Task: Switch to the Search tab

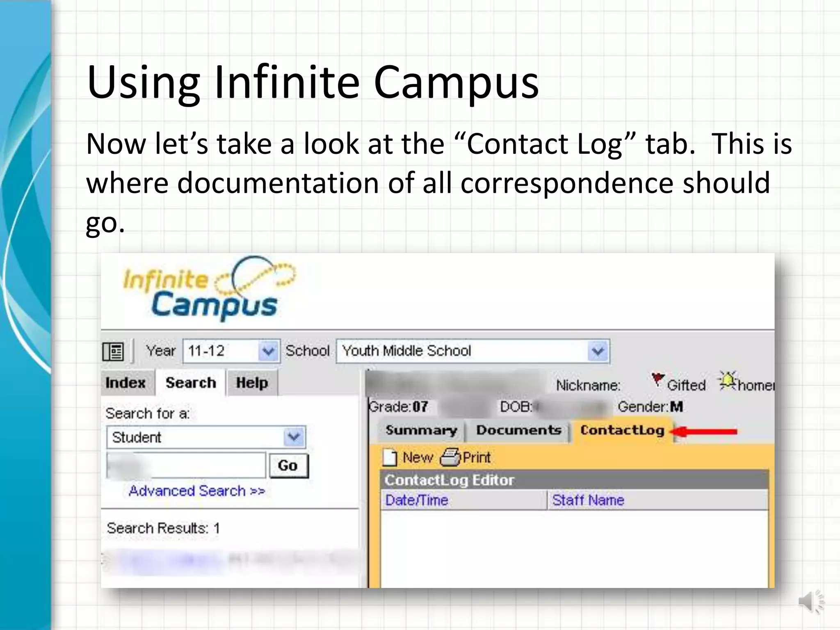Action: [191, 383]
